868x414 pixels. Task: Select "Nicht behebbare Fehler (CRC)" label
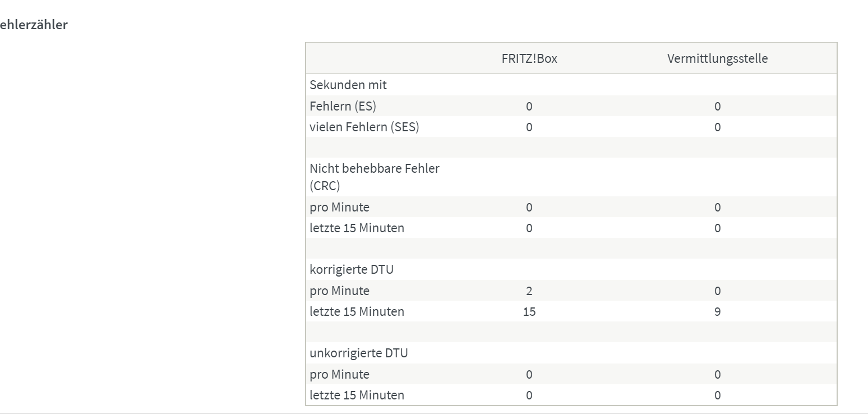[x=374, y=177]
